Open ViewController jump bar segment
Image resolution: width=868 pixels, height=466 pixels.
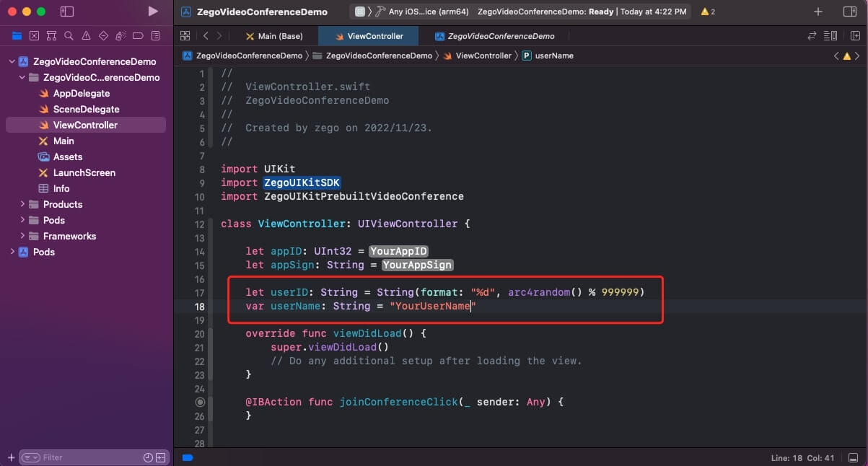point(478,56)
